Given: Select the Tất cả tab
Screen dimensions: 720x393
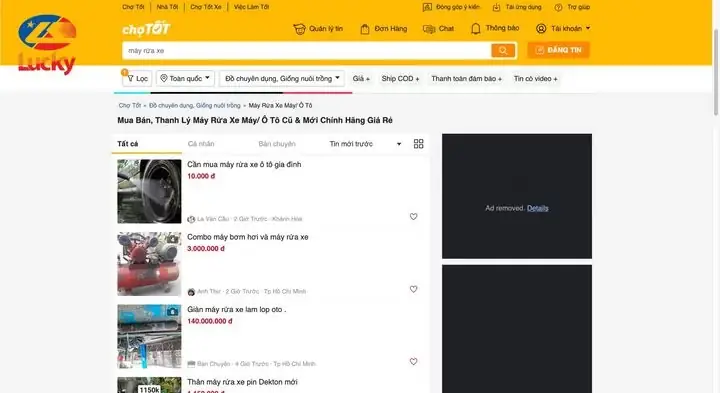Looking at the screenshot, I should click(x=128, y=144).
